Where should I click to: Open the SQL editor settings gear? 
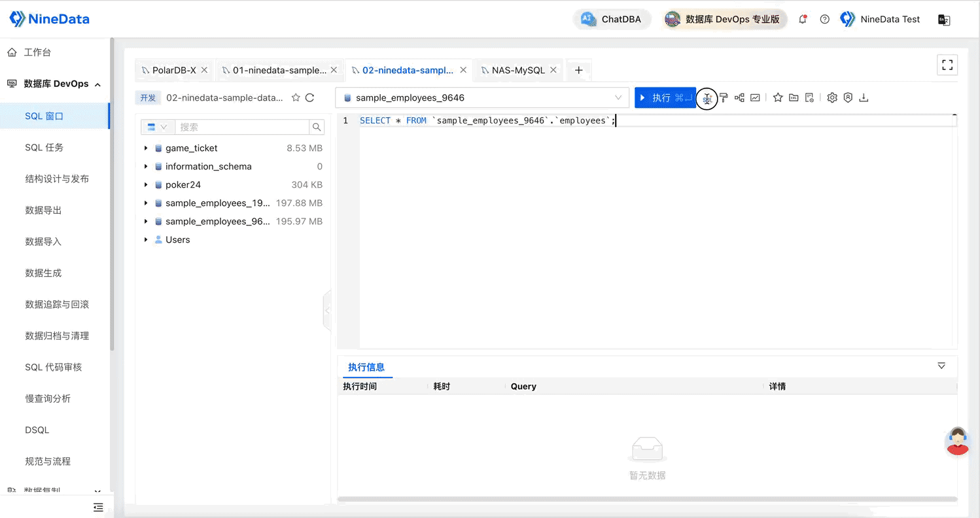coord(832,97)
